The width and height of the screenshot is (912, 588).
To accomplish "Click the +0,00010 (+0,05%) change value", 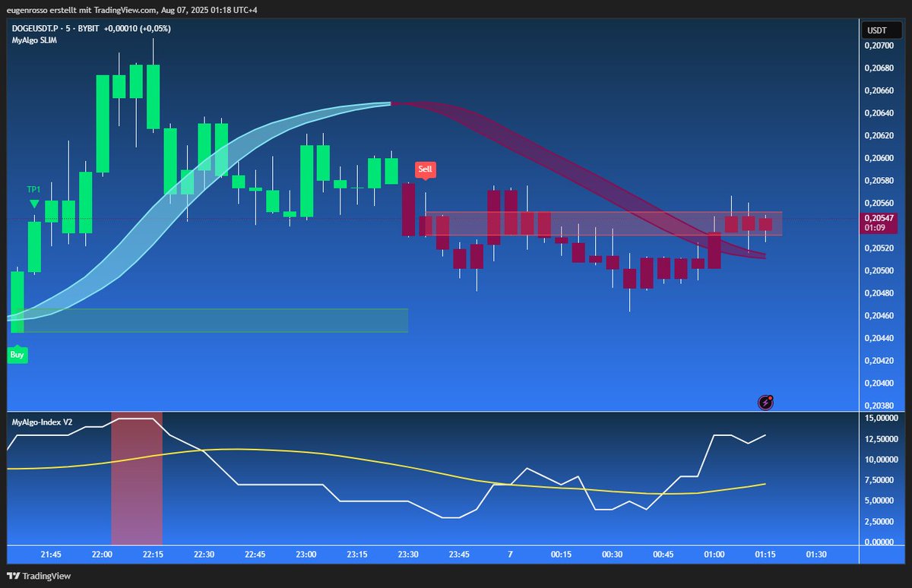I will pos(138,28).
